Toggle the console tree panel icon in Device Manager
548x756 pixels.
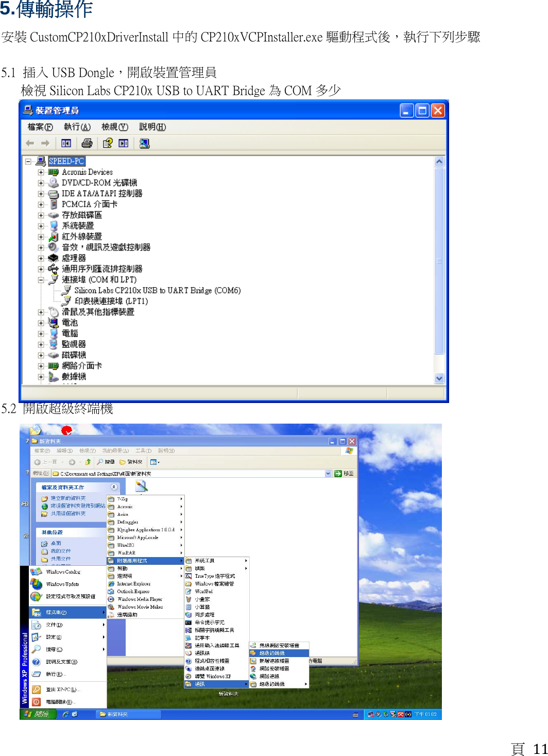point(65,143)
